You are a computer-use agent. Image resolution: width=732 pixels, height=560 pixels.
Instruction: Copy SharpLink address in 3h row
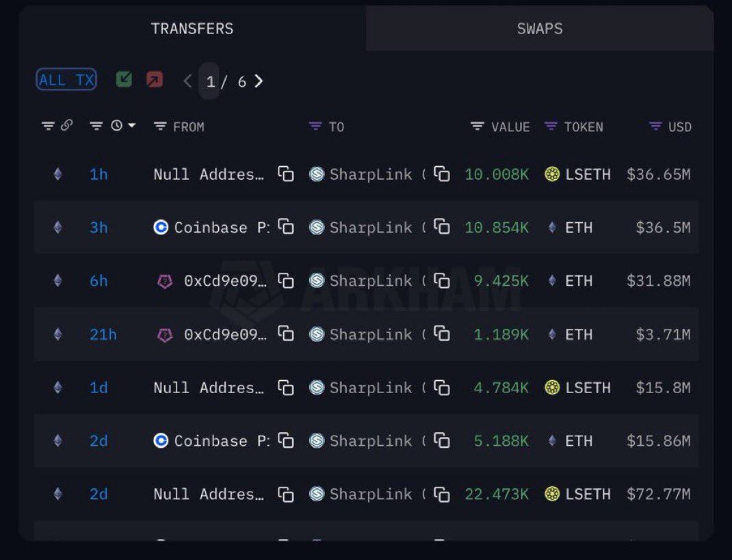(442, 227)
